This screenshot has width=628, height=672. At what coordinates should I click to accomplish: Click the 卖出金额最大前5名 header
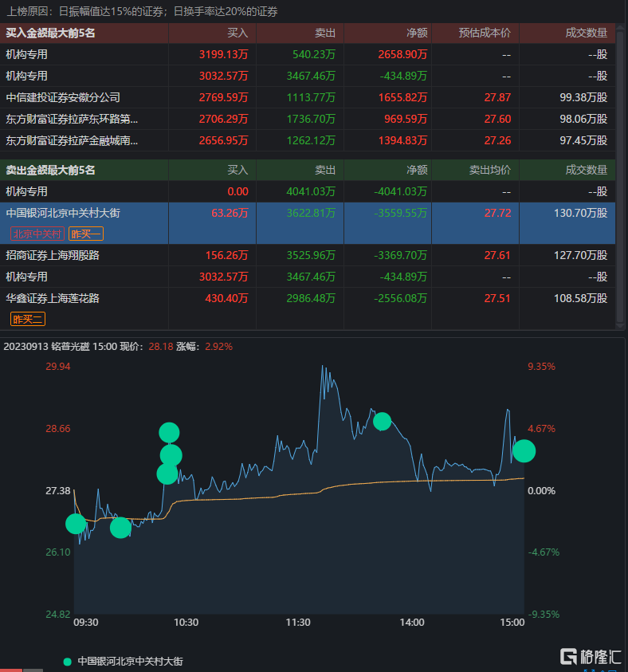[50, 170]
